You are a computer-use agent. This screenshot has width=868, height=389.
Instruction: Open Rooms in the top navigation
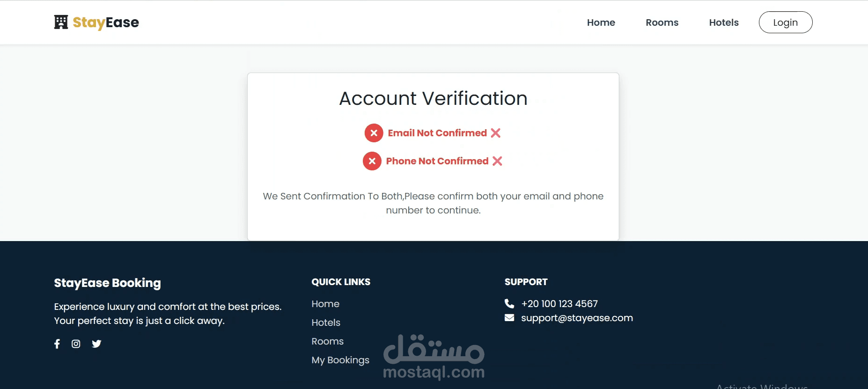click(662, 22)
